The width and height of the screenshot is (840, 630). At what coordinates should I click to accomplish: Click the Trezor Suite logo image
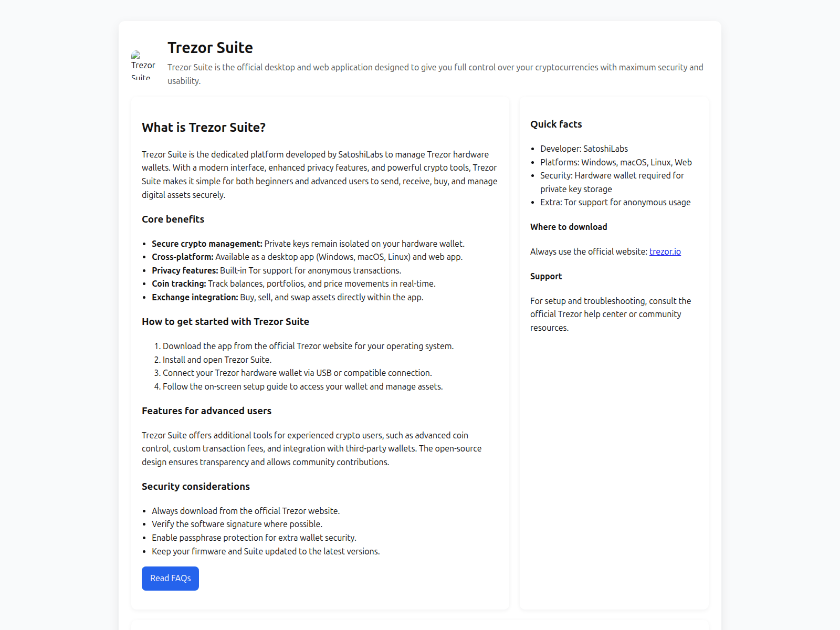143,65
